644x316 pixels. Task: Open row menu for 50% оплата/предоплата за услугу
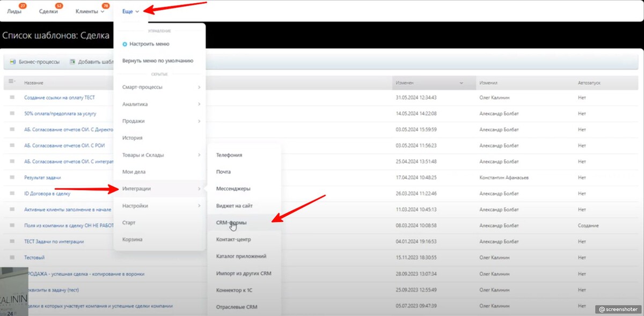point(12,113)
